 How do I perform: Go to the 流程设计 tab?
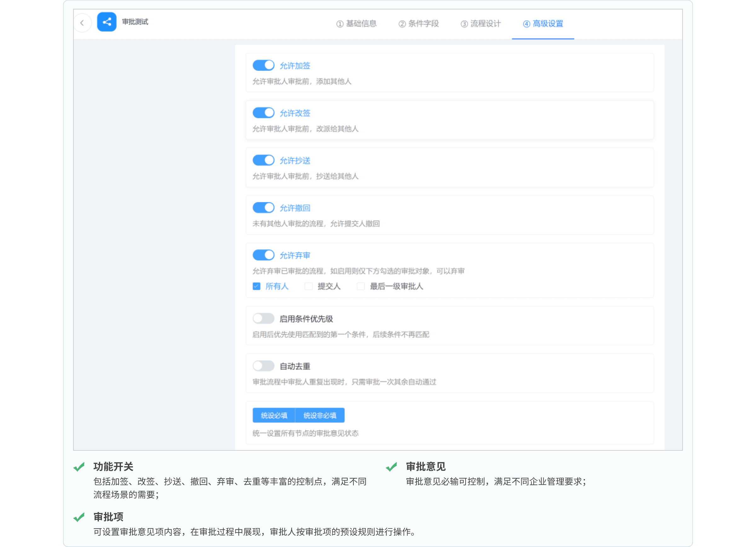(481, 24)
